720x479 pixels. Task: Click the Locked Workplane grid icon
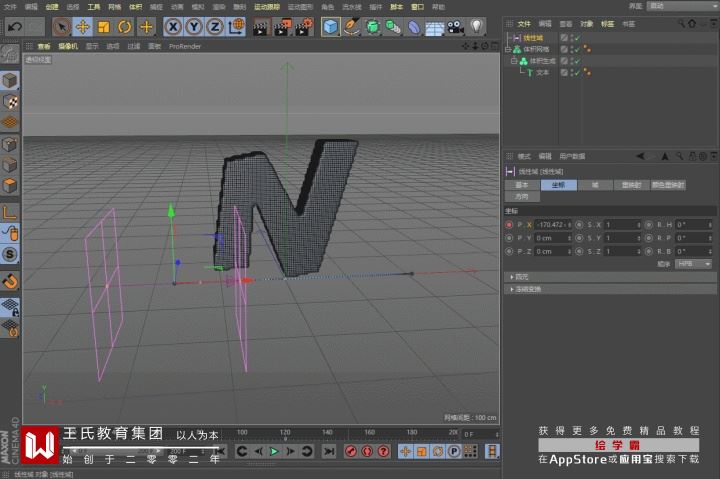[x=10, y=307]
